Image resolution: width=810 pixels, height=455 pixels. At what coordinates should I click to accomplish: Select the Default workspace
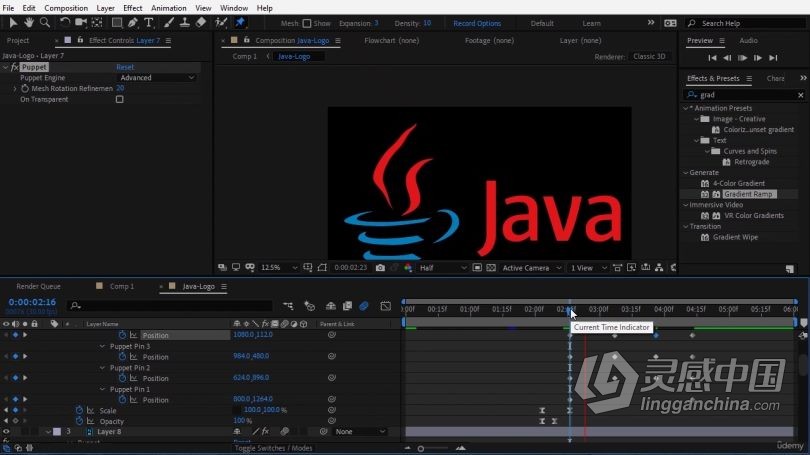[x=542, y=23]
